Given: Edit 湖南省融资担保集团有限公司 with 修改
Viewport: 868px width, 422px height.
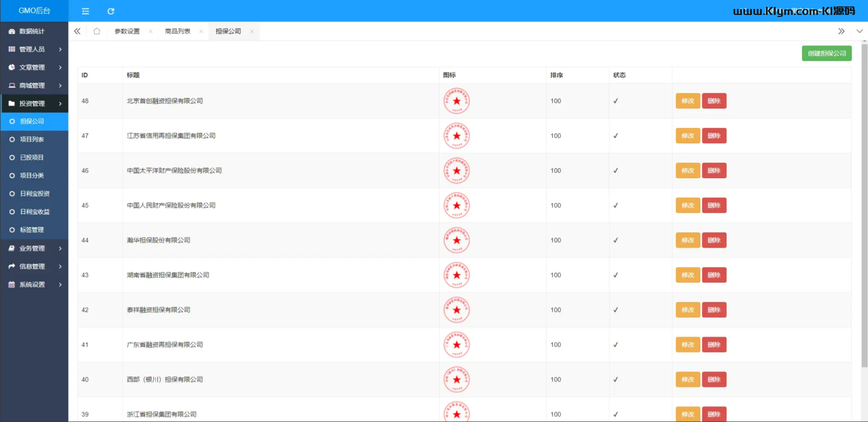Looking at the screenshot, I should click(688, 275).
